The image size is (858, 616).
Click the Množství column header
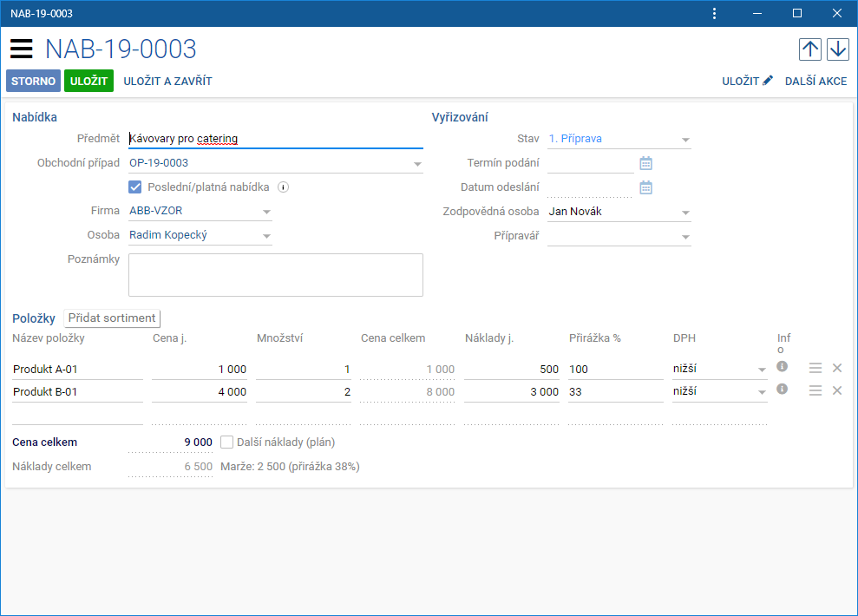pyautogui.click(x=279, y=338)
